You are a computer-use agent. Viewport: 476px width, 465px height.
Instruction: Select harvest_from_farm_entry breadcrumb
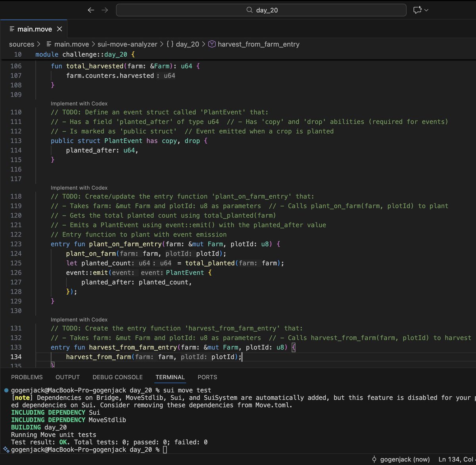(x=259, y=44)
